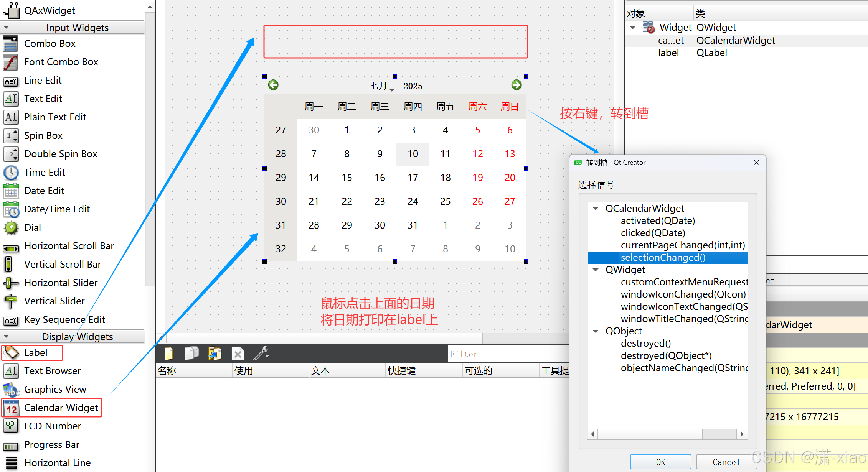Open the wrench configure menu in action editor
This screenshot has width=868, height=472.
pos(261,354)
